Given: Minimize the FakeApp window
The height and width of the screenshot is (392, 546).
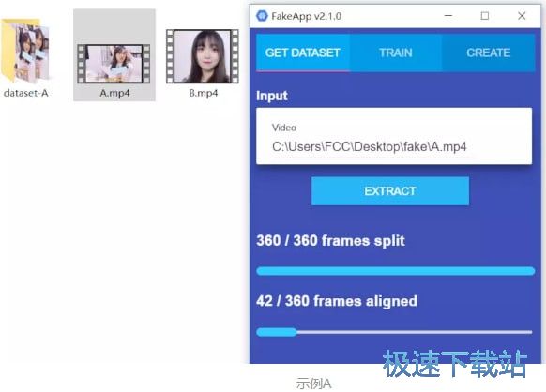Looking at the screenshot, I should [x=448, y=16].
